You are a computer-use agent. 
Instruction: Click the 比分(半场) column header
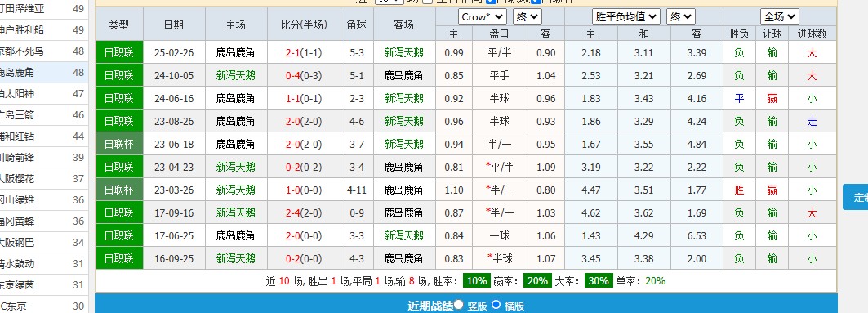304,25
